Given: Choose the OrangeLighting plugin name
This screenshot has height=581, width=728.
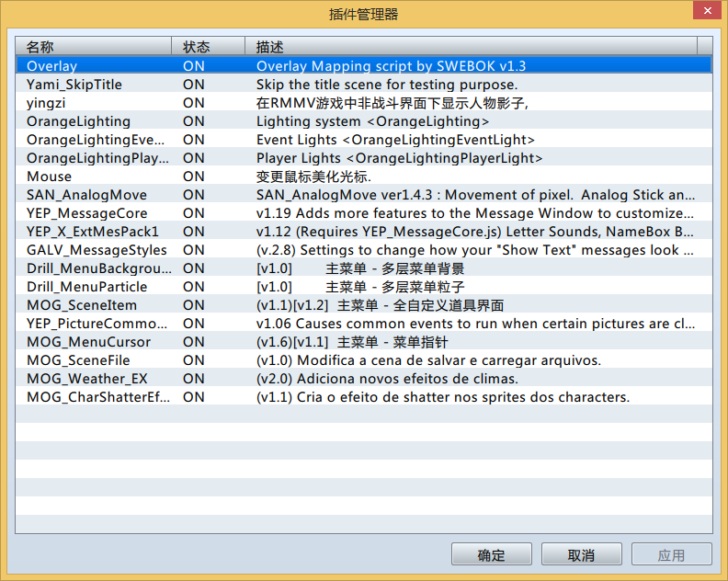Looking at the screenshot, I should click(x=78, y=121).
